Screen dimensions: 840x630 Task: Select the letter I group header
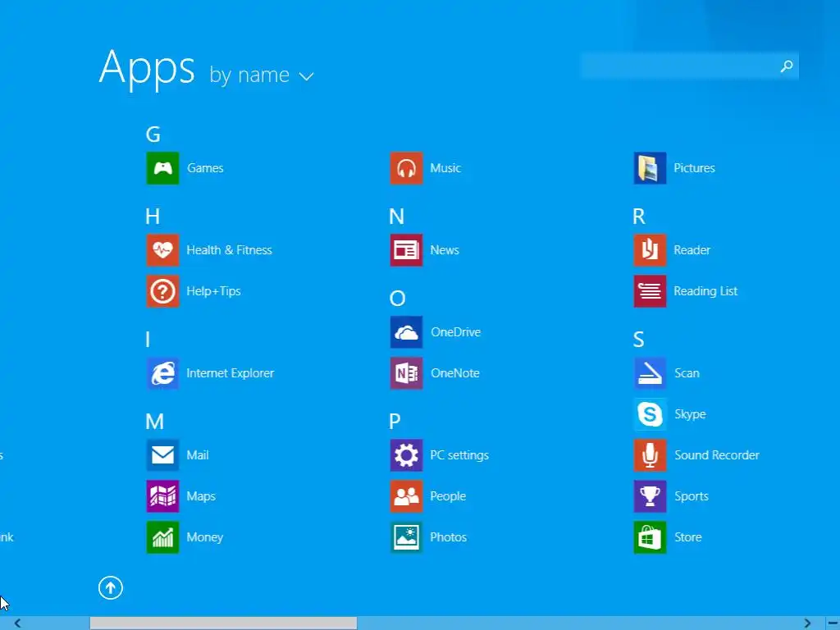[148, 340]
